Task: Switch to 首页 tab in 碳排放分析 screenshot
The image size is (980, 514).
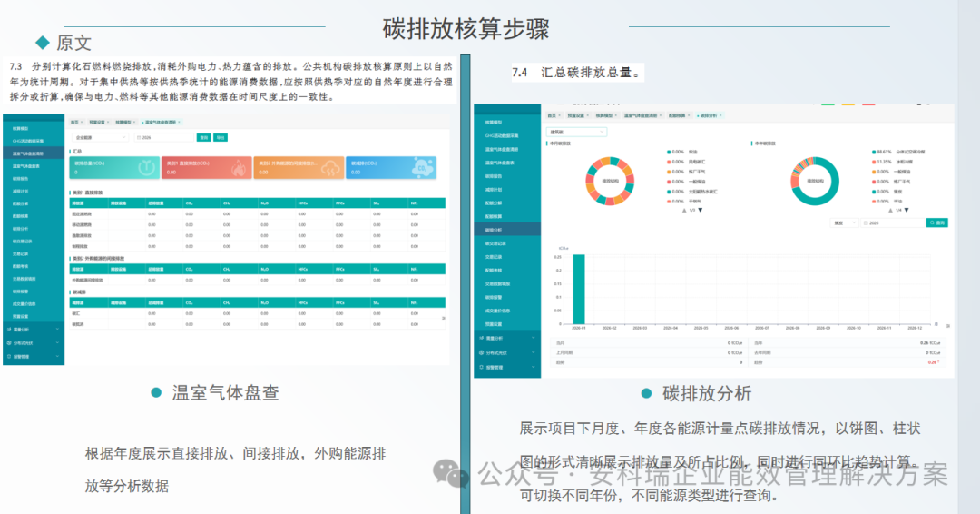Action: (554, 115)
